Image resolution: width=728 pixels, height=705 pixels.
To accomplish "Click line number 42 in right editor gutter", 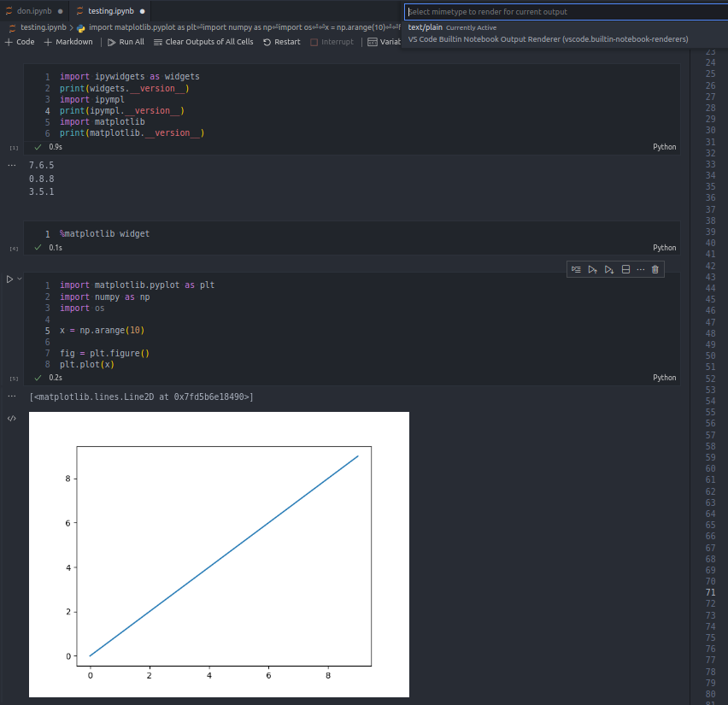I will (x=710, y=266).
